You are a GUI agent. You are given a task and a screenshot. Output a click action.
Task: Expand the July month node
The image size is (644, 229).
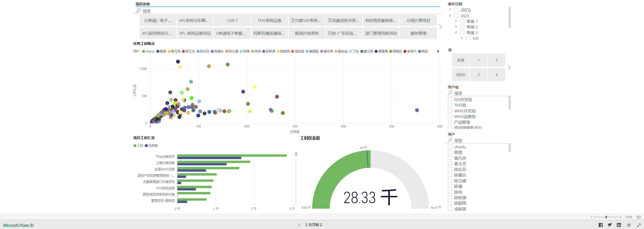point(462,38)
